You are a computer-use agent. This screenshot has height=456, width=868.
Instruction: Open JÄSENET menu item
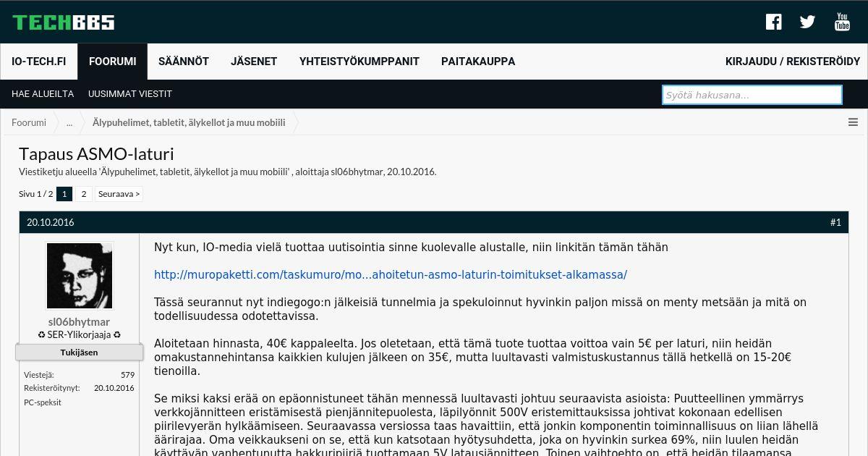(254, 62)
